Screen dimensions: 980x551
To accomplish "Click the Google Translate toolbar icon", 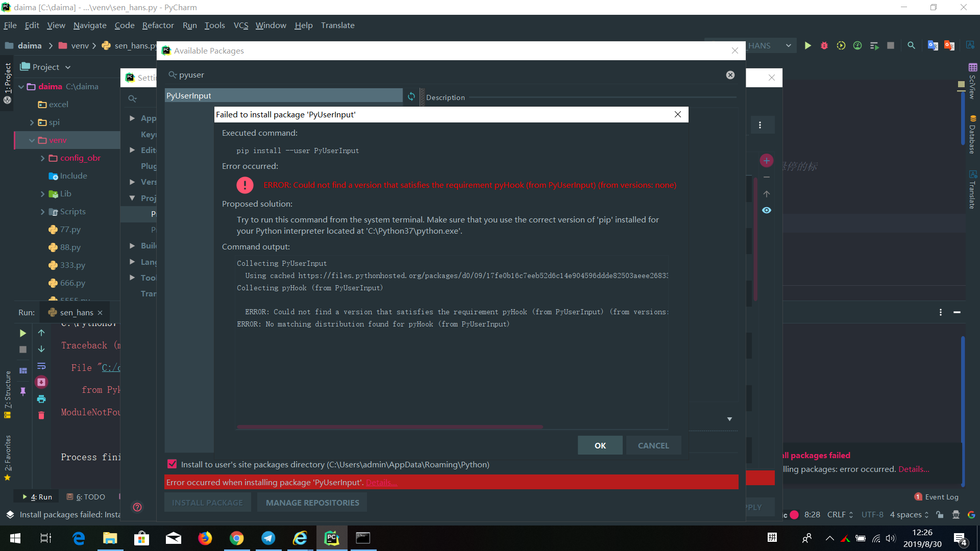I will click(933, 46).
